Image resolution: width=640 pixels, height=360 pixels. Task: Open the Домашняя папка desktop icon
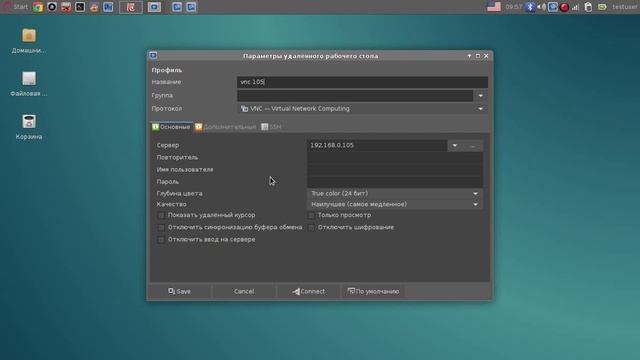(x=29, y=41)
